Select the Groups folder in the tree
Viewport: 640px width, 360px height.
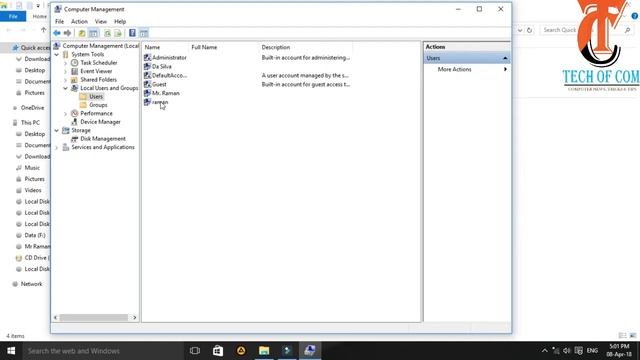pos(98,105)
